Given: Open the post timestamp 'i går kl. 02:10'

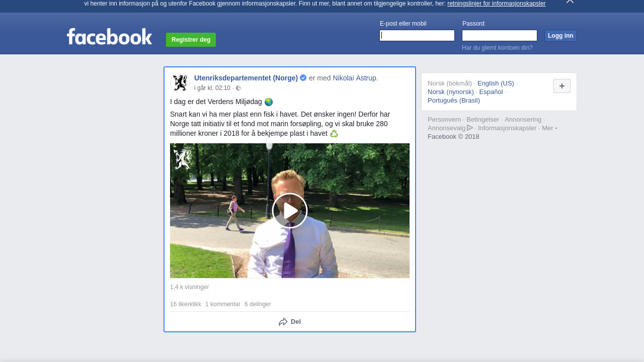Looking at the screenshot, I should (212, 88).
